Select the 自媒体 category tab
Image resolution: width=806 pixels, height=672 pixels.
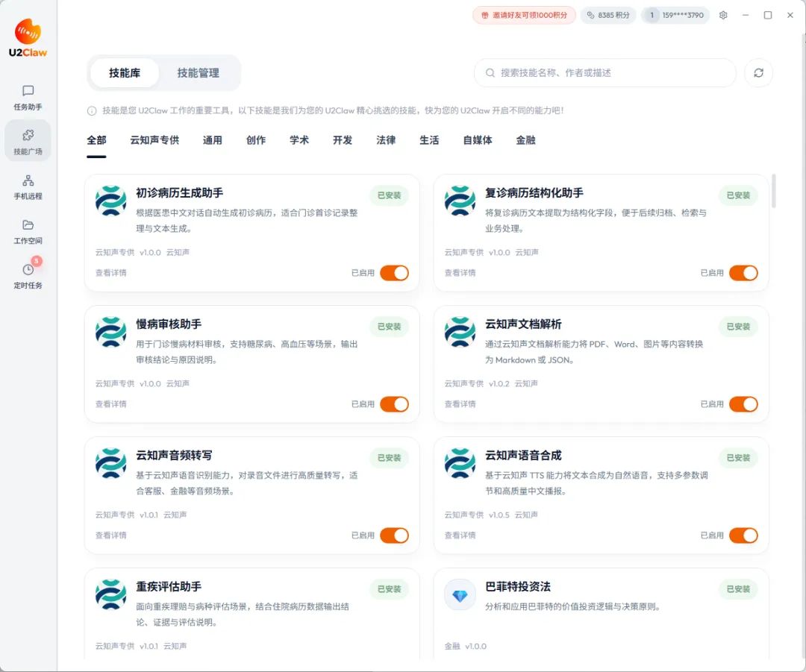tap(478, 140)
